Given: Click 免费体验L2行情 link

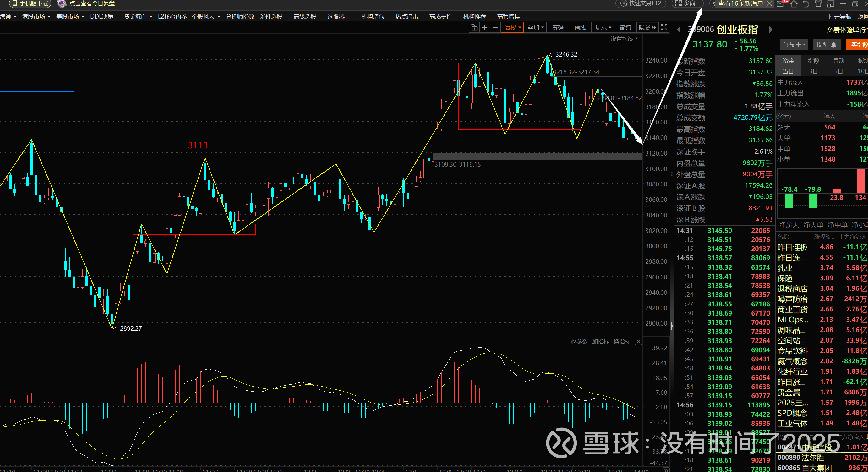Looking at the screenshot, I should (x=847, y=30).
